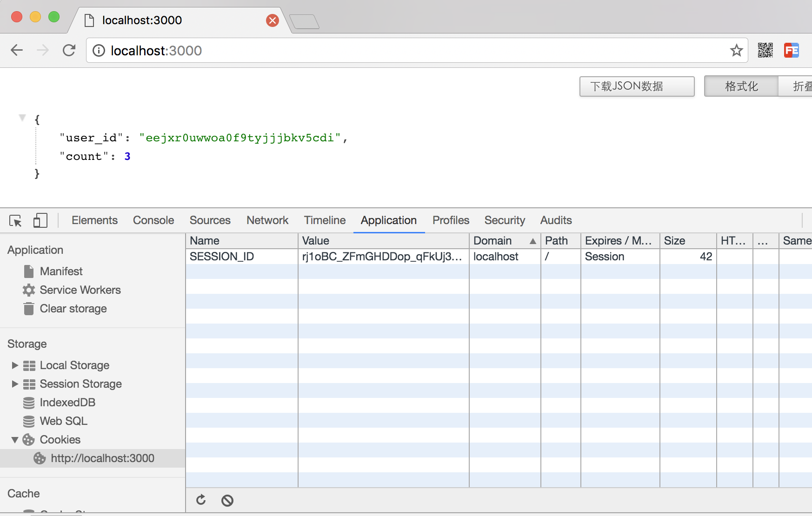Click the refresh cookies icon
Image resolution: width=812 pixels, height=516 pixels.
tap(201, 500)
